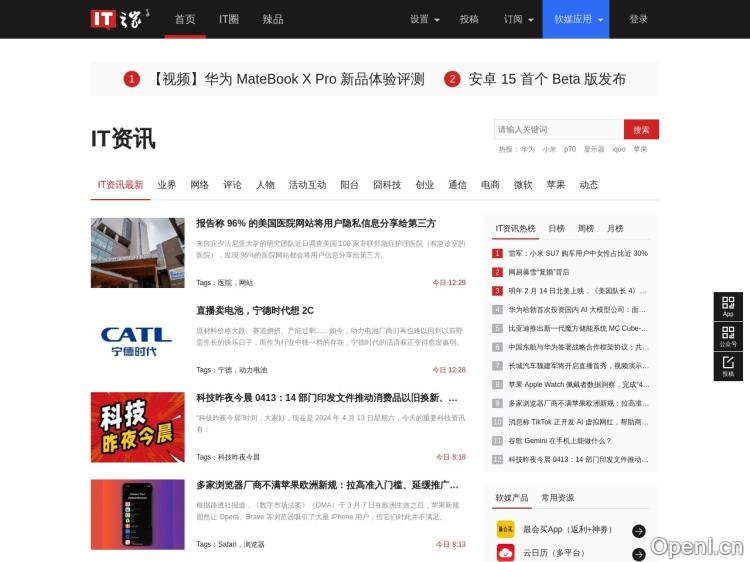Image resolution: width=750 pixels, height=562 pixels.
Task: Open the phone browser article thumbnail
Action: 138,515
